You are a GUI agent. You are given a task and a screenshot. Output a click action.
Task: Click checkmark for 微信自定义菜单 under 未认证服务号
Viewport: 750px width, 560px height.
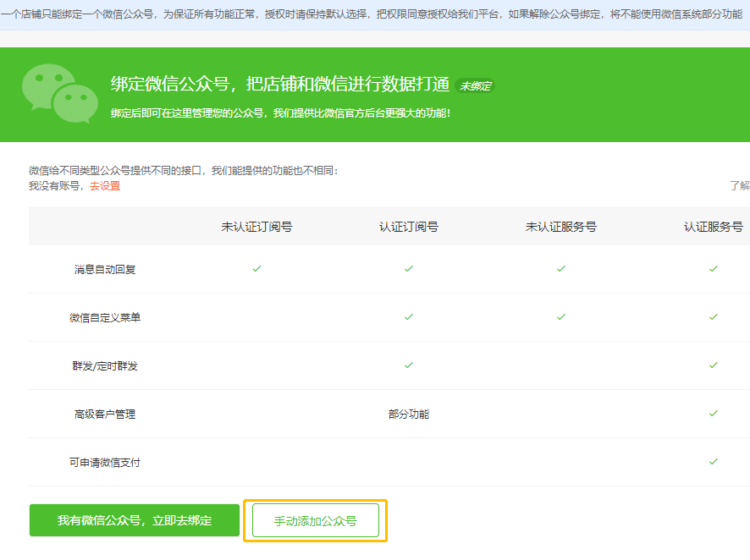pos(561,316)
